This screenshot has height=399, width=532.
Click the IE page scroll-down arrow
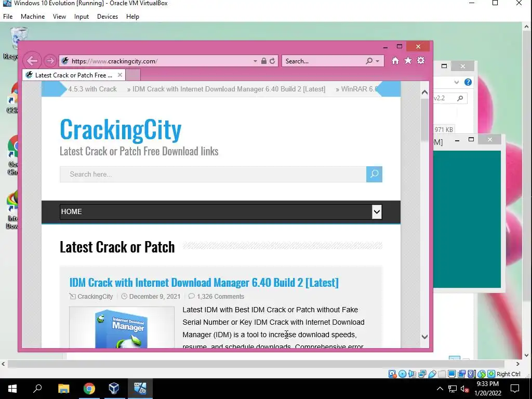tap(424, 337)
